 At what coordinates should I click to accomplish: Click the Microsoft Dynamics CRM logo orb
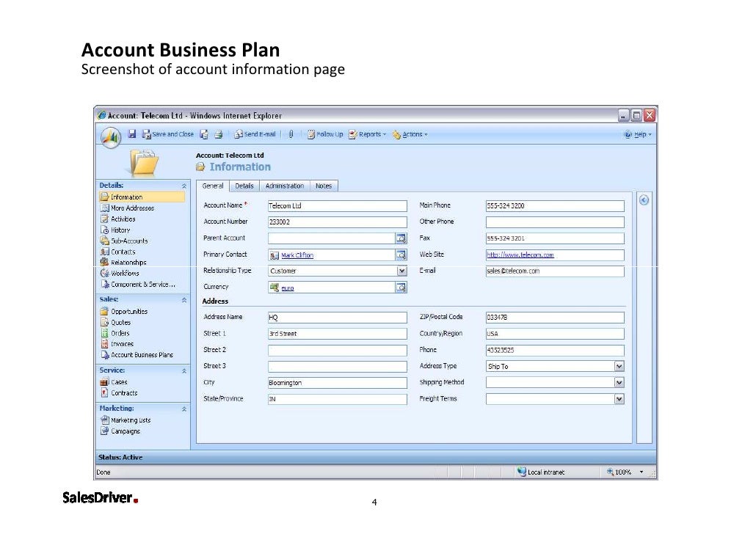pos(111,137)
